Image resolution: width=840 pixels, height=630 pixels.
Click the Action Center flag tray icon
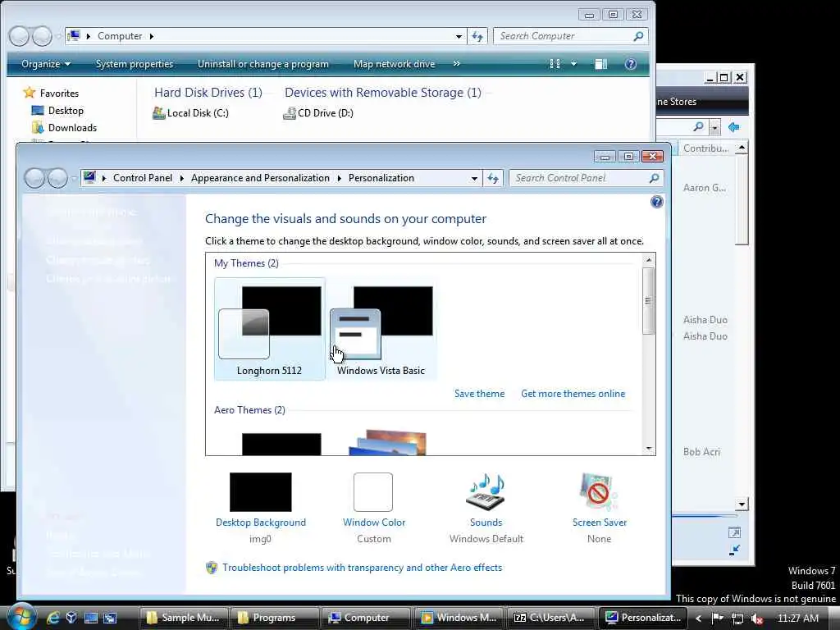717,618
